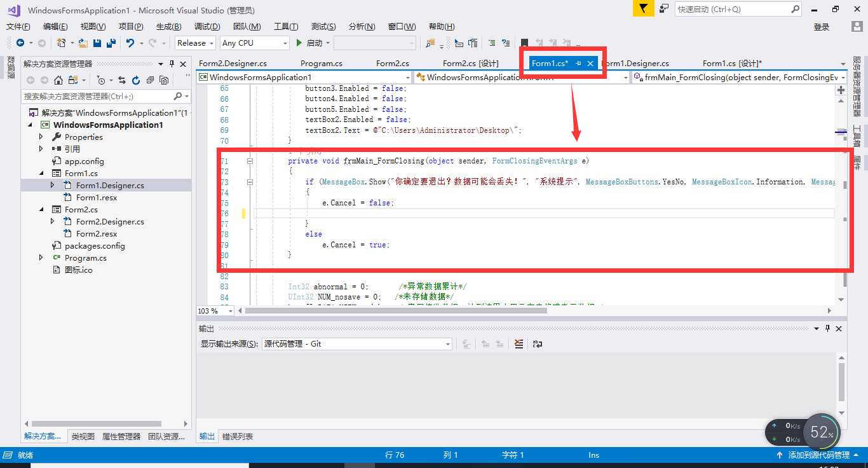
Task: Click the toggle bookmark toolbar icon
Action: coord(525,43)
